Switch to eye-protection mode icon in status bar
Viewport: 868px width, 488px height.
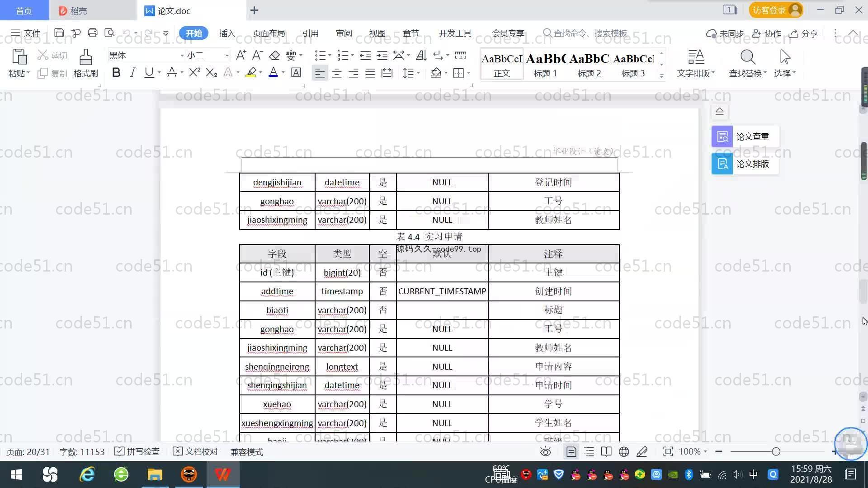click(546, 452)
